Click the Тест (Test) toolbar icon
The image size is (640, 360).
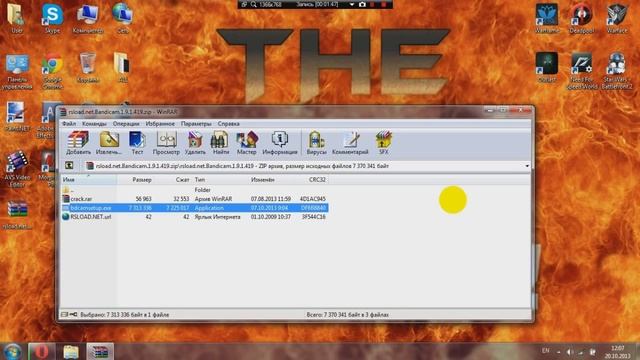point(137,143)
